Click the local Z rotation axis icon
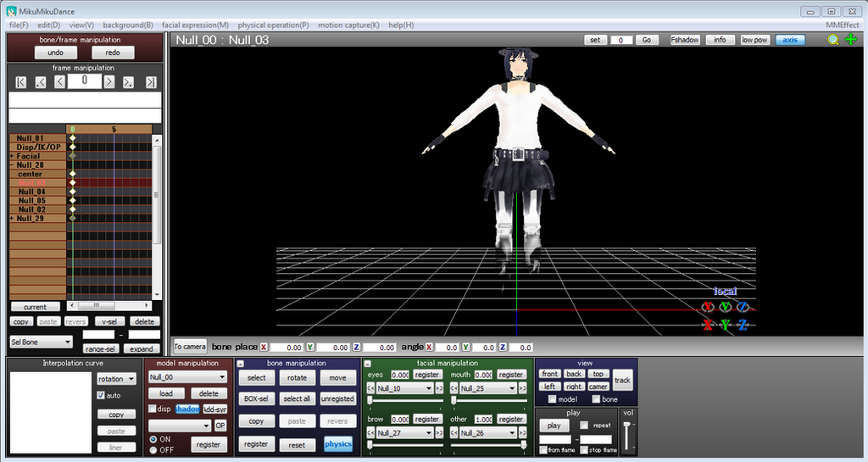The height and width of the screenshot is (462, 868). click(x=743, y=307)
